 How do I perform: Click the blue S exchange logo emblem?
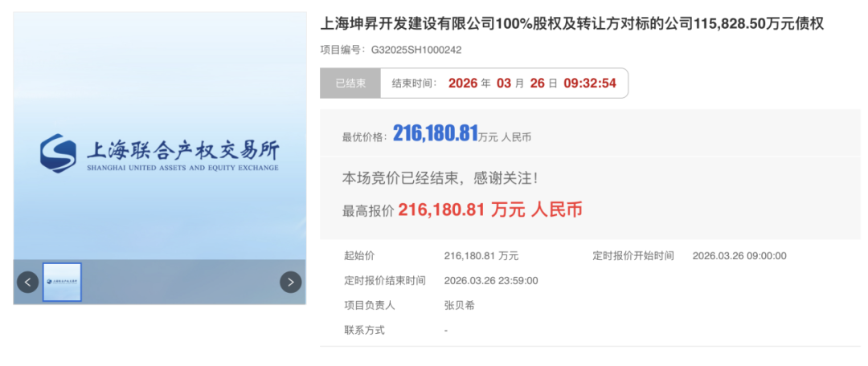pyautogui.click(x=58, y=152)
